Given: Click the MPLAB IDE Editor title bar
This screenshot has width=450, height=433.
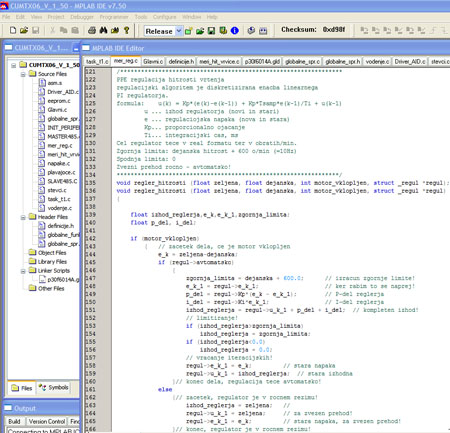Looking at the screenshot, I should tap(266, 48).
